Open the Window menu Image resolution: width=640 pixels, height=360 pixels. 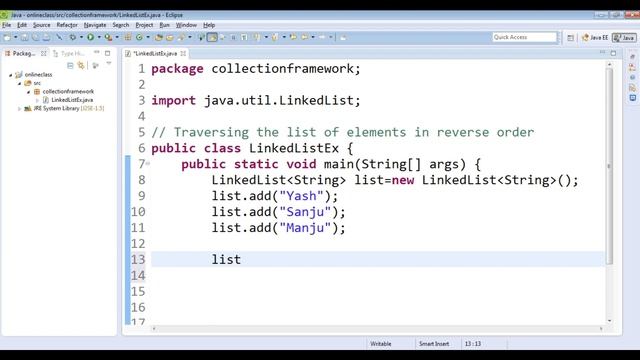[x=186, y=25]
